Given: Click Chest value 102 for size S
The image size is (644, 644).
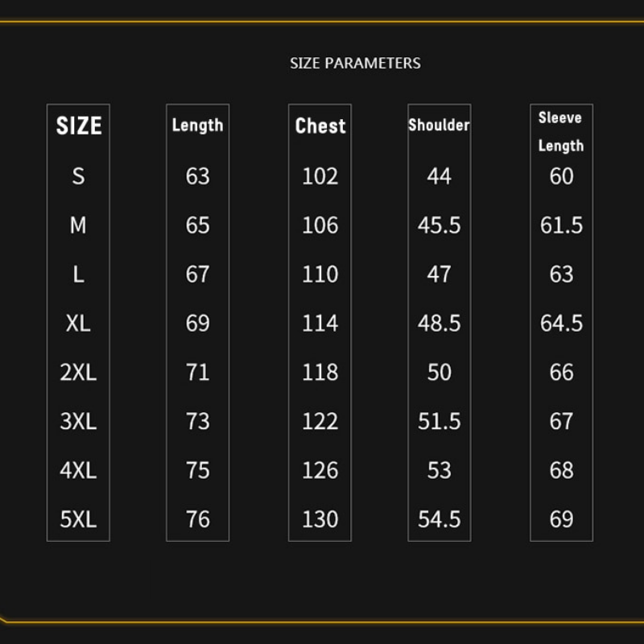Looking at the screenshot, I should coord(320,175).
